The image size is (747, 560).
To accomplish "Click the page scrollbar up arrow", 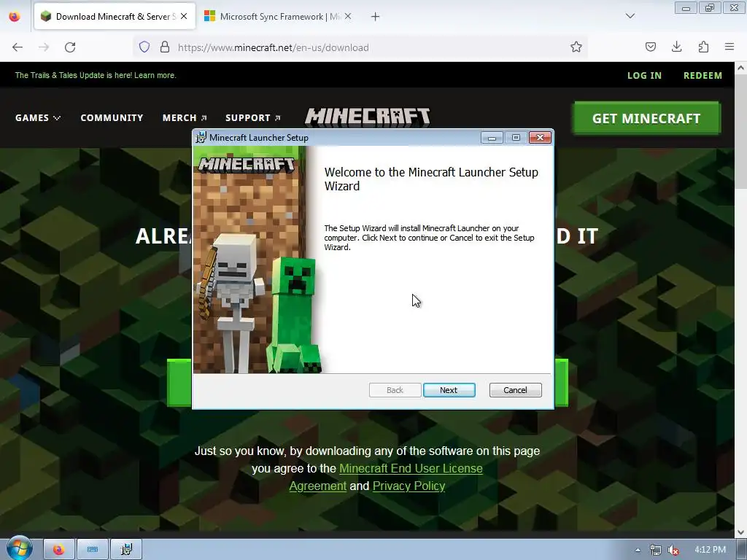I will (740, 68).
